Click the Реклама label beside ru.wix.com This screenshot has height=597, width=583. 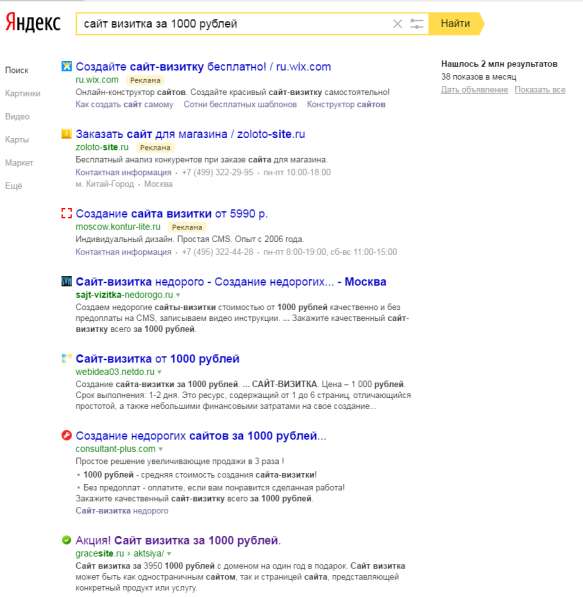145,80
